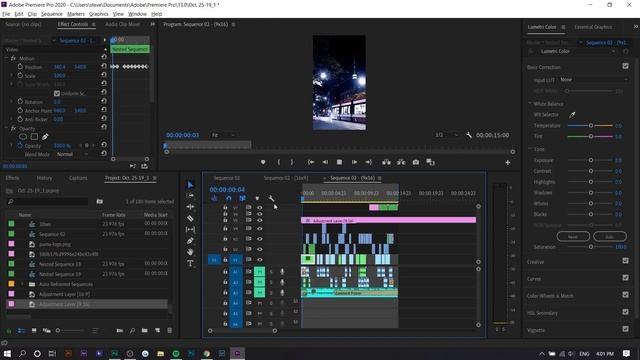
Task: Select the Type tool
Action: click(190, 263)
